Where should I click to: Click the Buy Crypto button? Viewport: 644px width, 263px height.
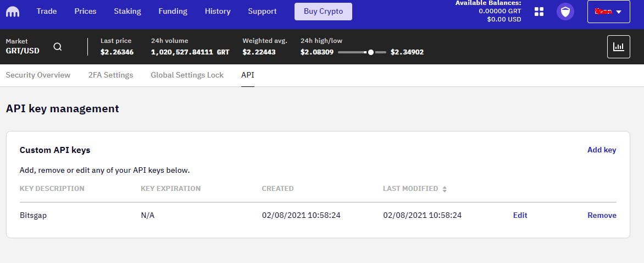point(323,12)
